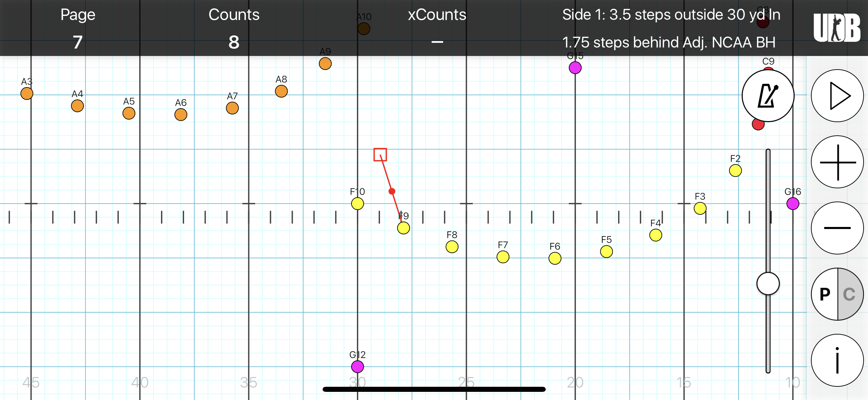Select the Page 7 indicator

point(78,28)
